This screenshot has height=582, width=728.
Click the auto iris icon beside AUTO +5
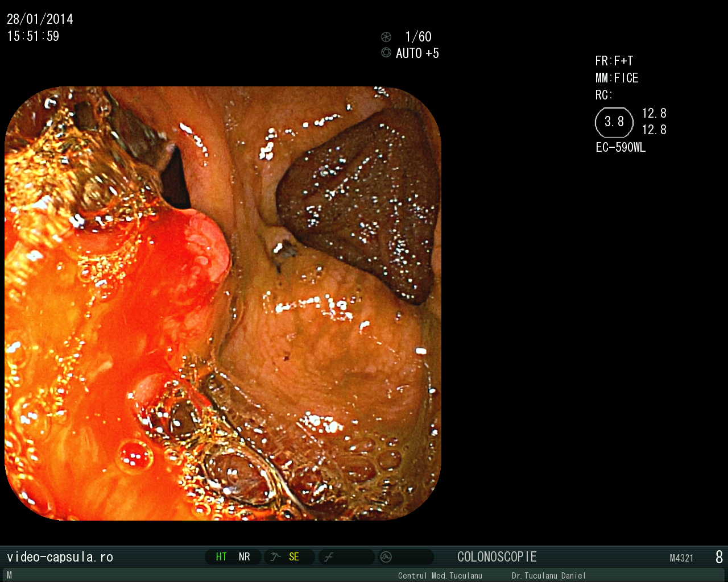click(386, 53)
